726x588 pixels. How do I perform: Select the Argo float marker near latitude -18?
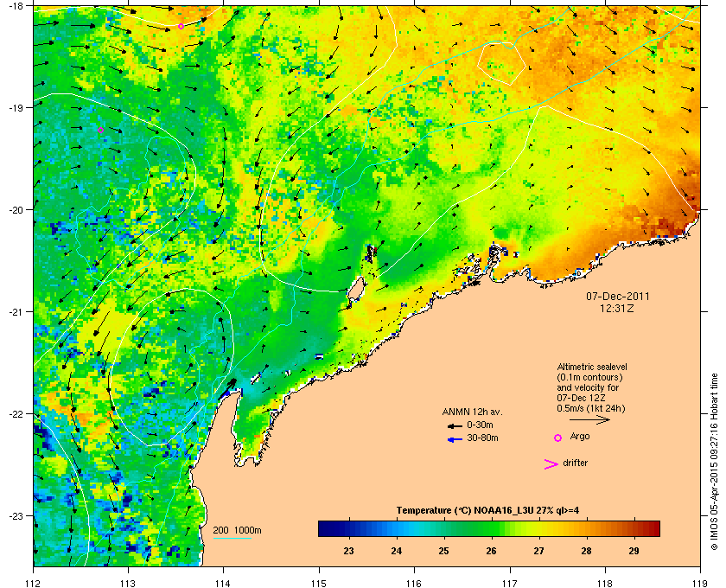pos(181,27)
